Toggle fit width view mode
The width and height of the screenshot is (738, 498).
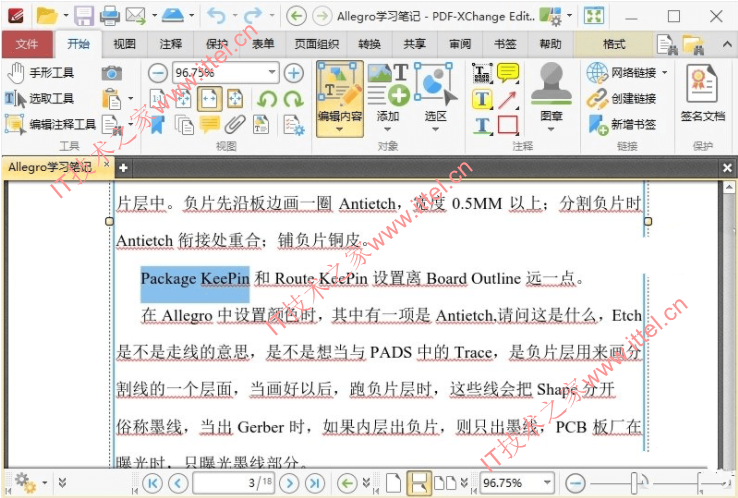pyautogui.click(x=209, y=99)
